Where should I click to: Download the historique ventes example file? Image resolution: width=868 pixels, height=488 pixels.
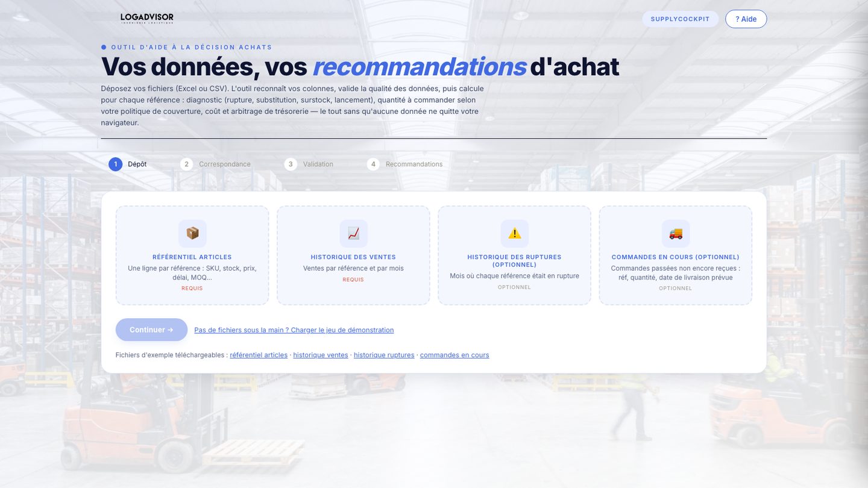321,355
